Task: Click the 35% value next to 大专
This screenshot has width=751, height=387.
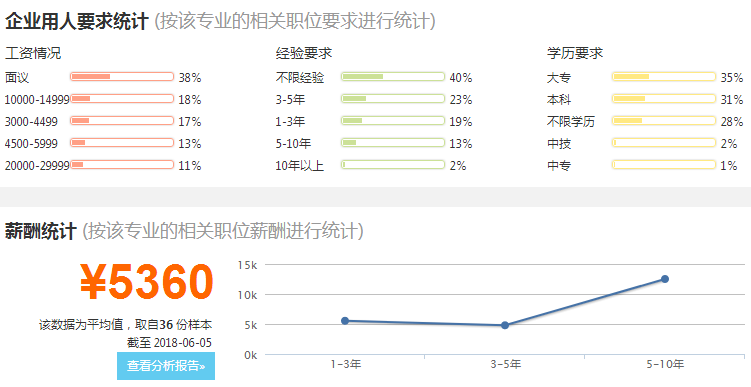Action: tap(732, 78)
